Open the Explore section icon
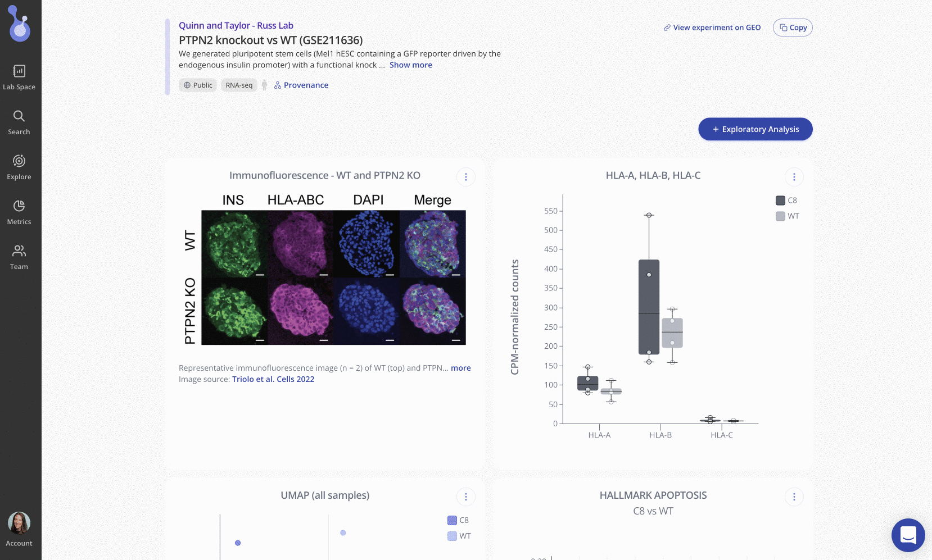Screen dimensions: 932x560 19,161
